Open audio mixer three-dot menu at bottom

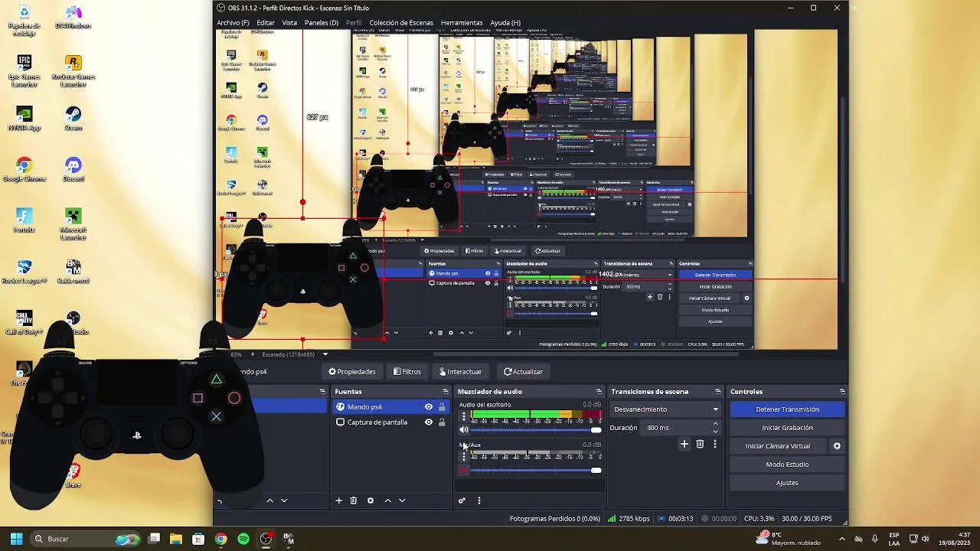(479, 500)
